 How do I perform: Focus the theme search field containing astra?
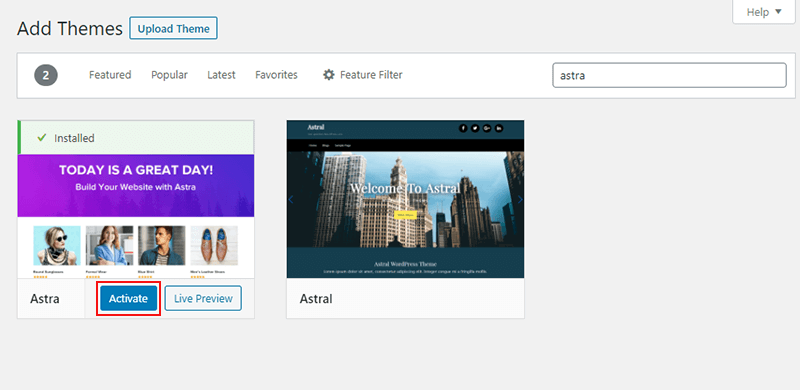pos(669,76)
